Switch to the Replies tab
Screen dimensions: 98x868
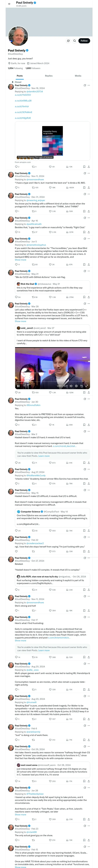[49, 76]
